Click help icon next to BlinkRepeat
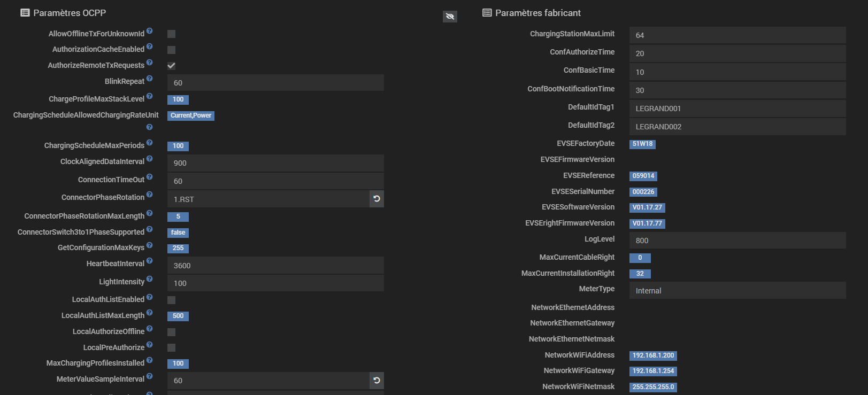Screen dimensions: 868x395 coord(150,79)
